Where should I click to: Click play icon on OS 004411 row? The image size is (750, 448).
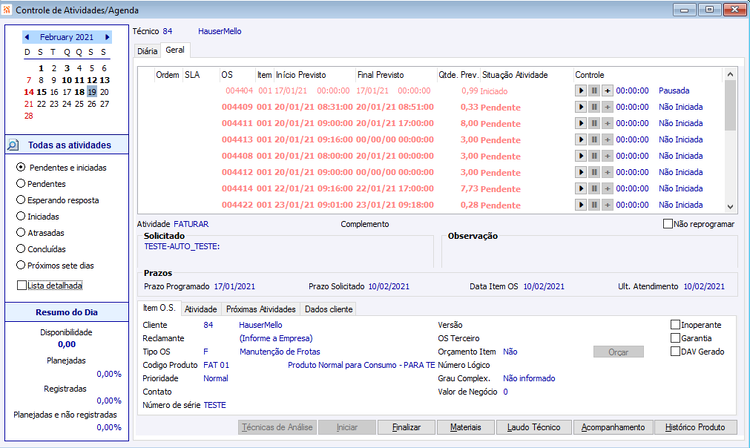coord(581,123)
